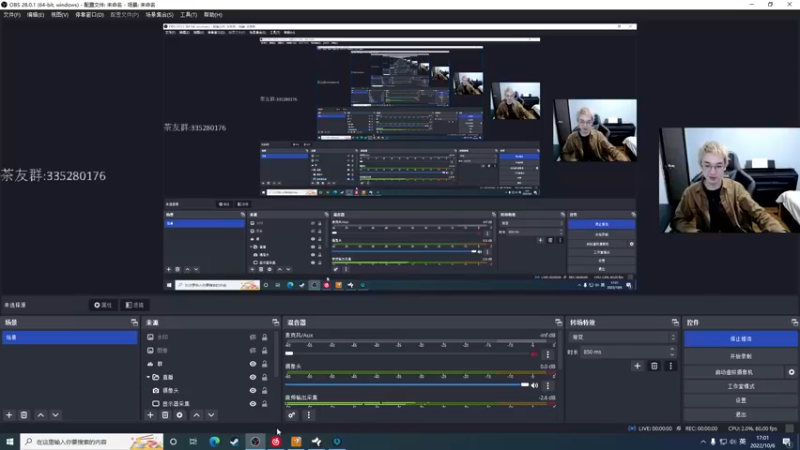The height and width of the screenshot is (450, 800).
Task: Undock the Scene Transitions panel using its float icon
Action: point(675,322)
